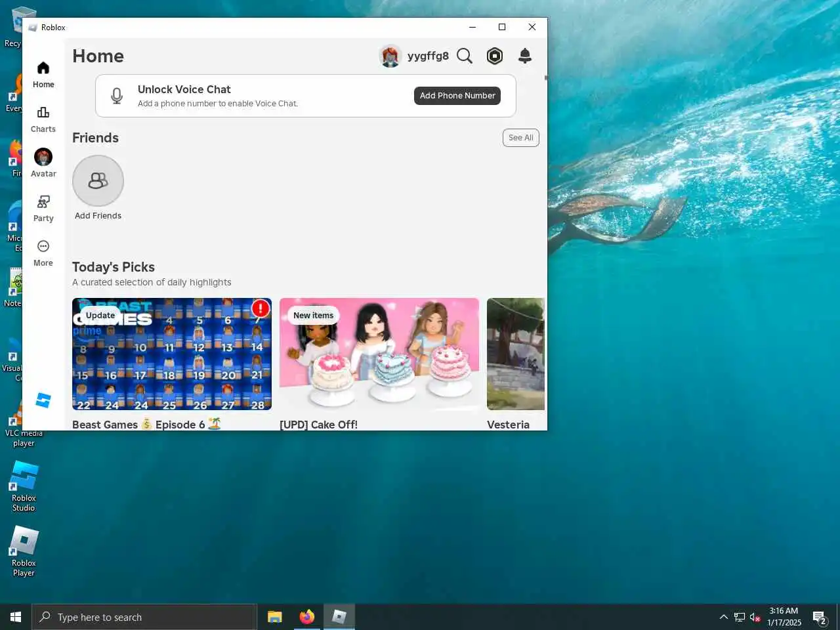Click the network tray icon
The height and width of the screenshot is (630, 840).
(740, 617)
